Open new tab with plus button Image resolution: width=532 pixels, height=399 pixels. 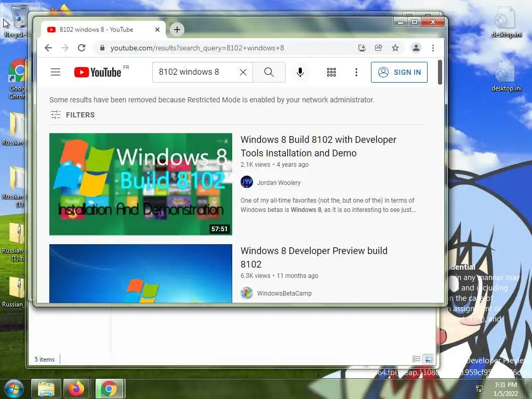(x=177, y=30)
